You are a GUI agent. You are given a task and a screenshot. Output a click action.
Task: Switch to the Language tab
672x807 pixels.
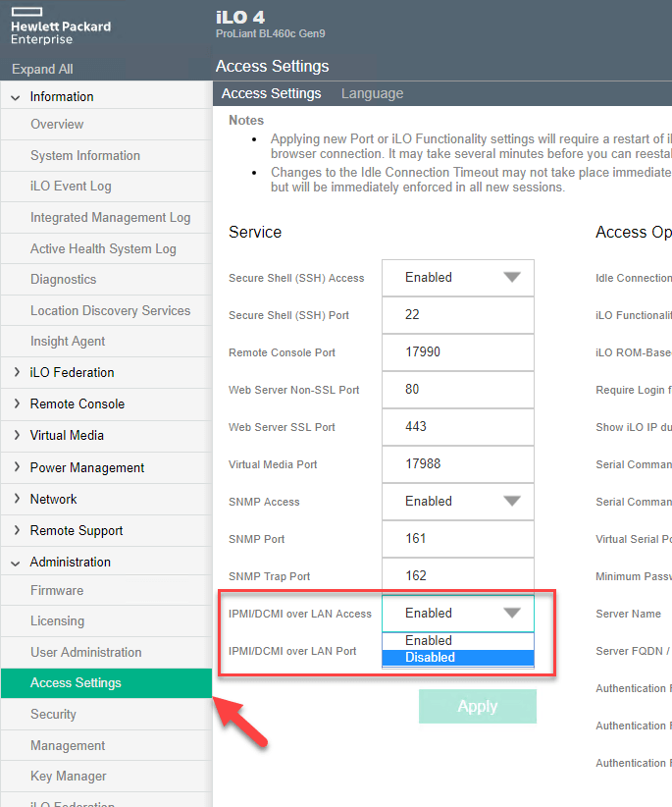coord(372,93)
